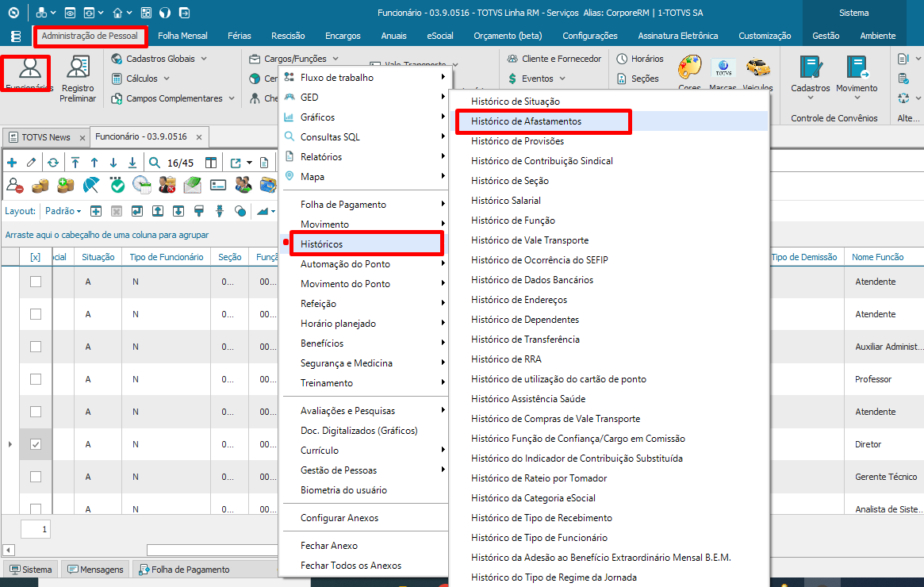This screenshot has width=924, height=587.
Task: Click the home icon in title bar
Action: [x=118, y=13]
